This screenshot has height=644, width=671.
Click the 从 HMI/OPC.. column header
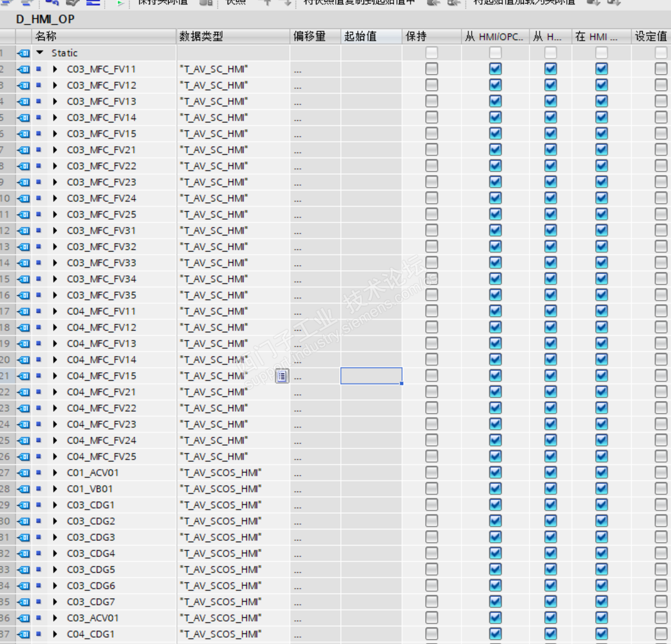[495, 36]
